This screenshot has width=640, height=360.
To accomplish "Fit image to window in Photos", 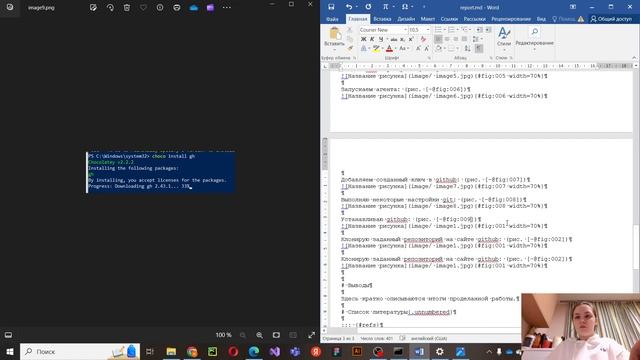I will click(276, 335).
